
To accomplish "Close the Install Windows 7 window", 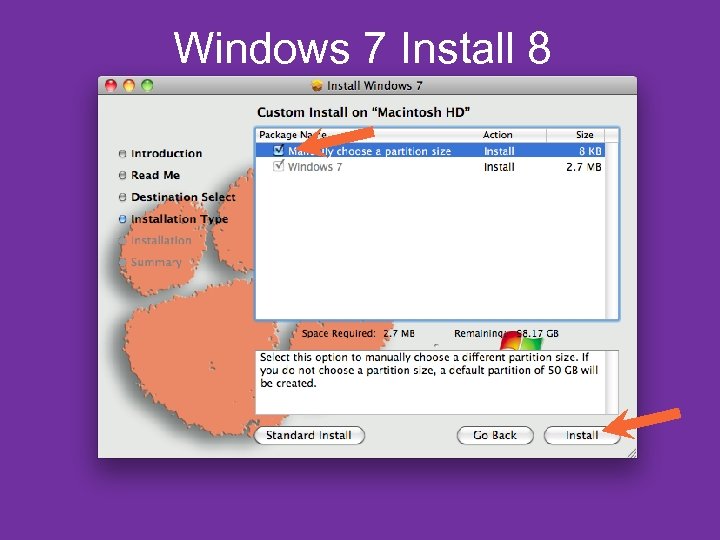I will 111,85.
